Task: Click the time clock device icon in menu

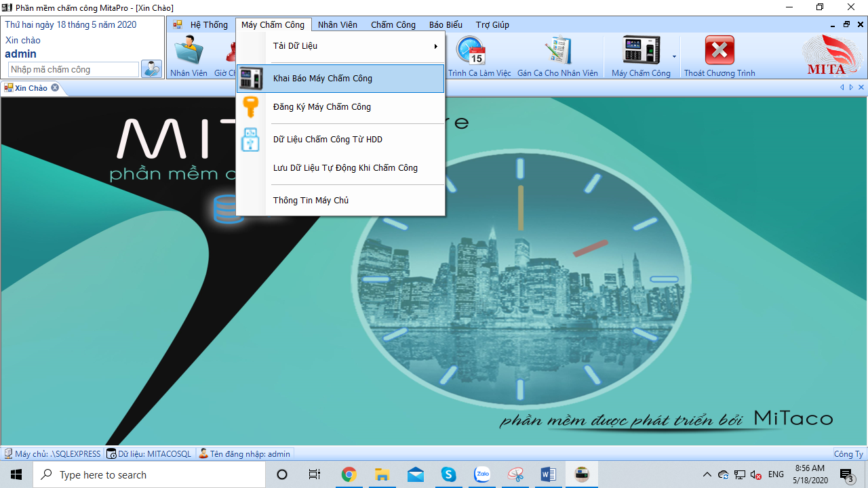Action: (x=251, y=79)
